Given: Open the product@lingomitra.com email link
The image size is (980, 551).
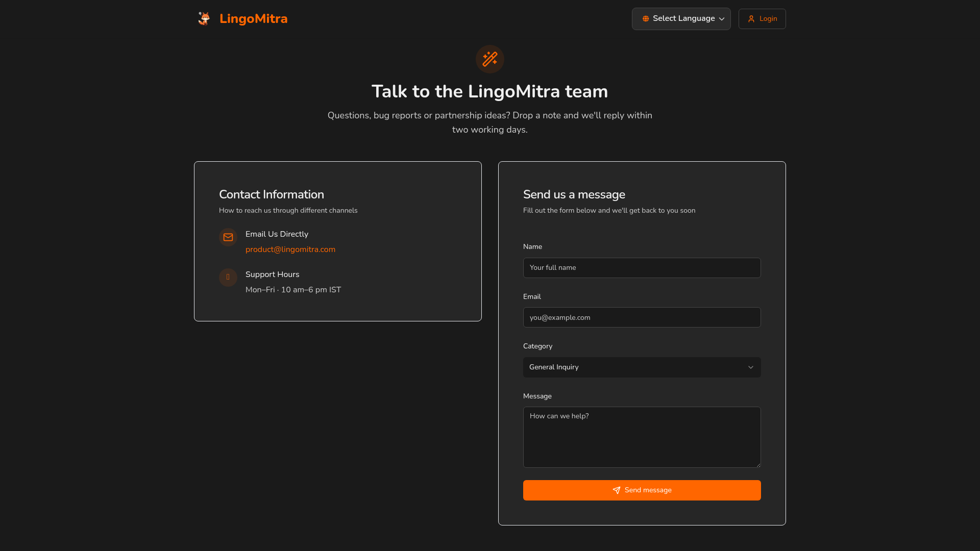Looking at the screenshot, I should [x=290, y=249].
